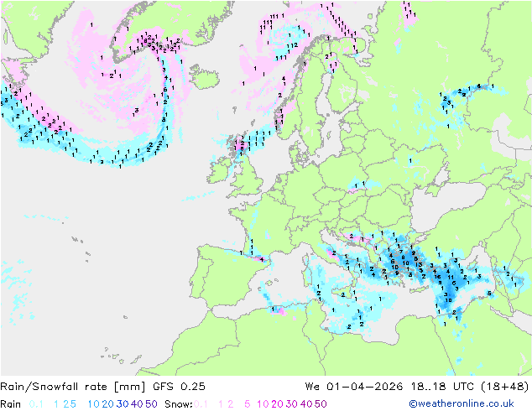Screen dimensions: 532x411
Task: Select the Rain 10 legend color
Action: pyautogui.click(x=93, y=404)
